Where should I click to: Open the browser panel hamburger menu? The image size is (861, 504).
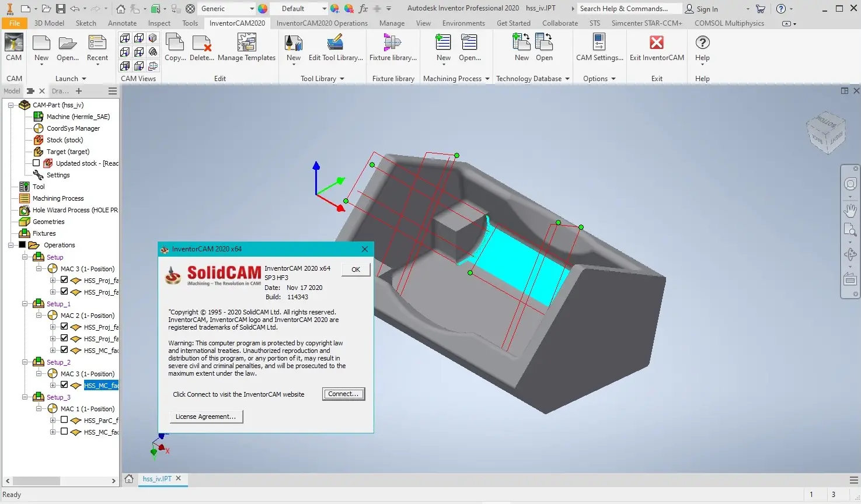pos(113,91)
